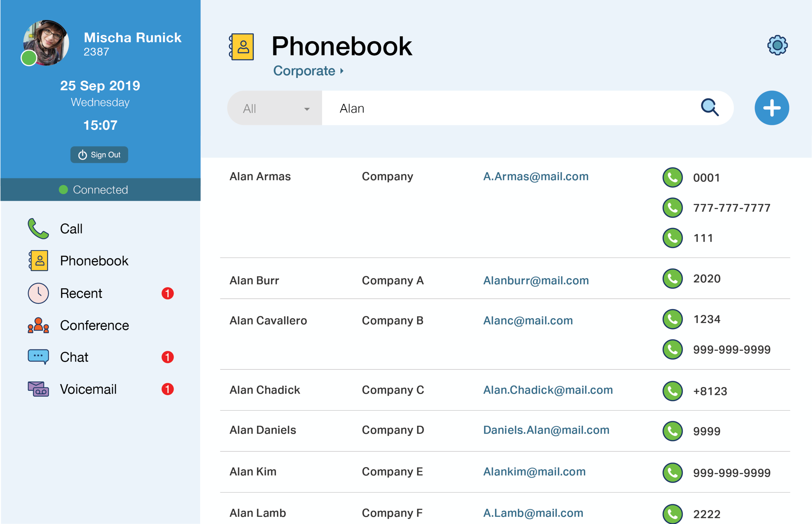
Task: Open the settings gear icon
Action: 777,45
